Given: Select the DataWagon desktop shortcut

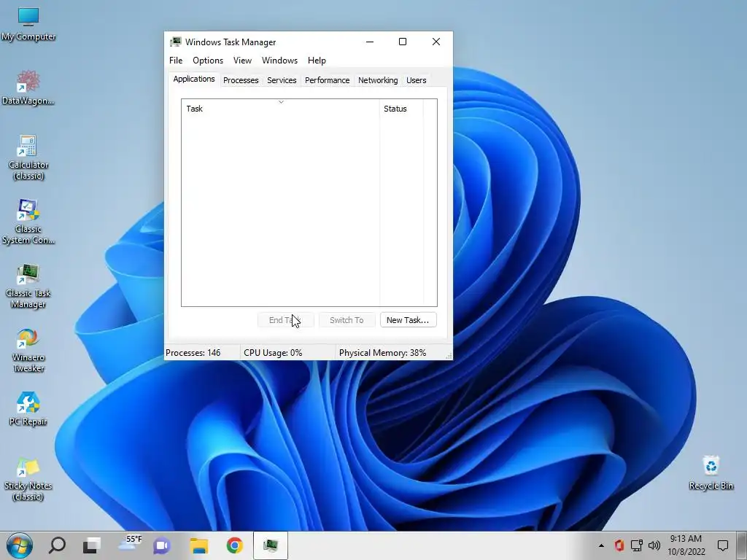Looking at the screenshot, I should (28, 87).
